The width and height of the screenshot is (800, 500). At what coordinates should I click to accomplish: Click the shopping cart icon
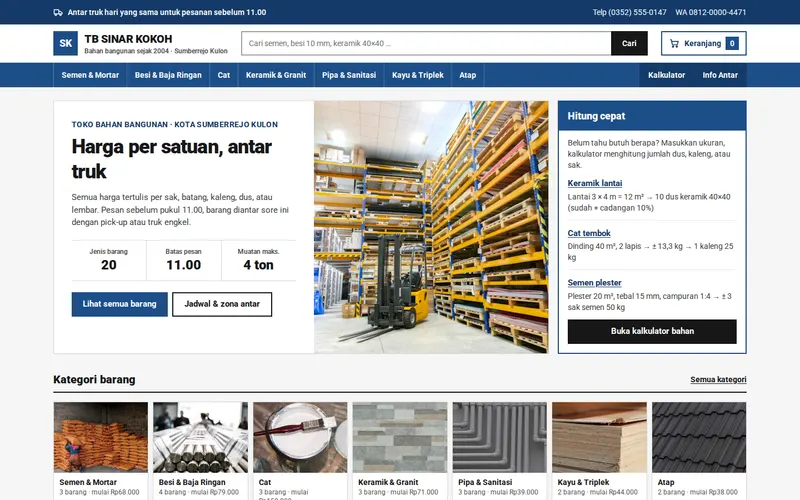point(674,43)
